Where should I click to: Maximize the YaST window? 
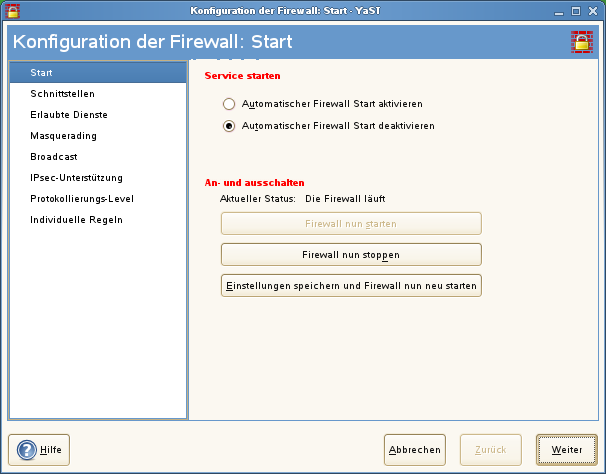(574, 12)
